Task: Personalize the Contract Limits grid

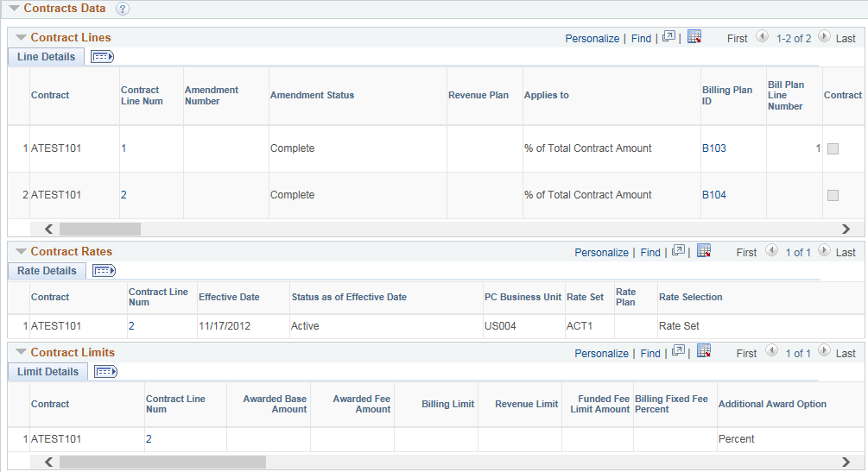Action: pos(602,353)
